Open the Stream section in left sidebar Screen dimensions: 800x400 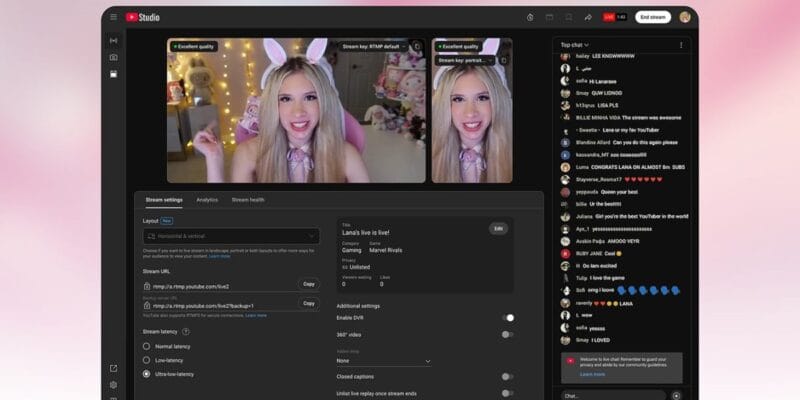[113, 40]
